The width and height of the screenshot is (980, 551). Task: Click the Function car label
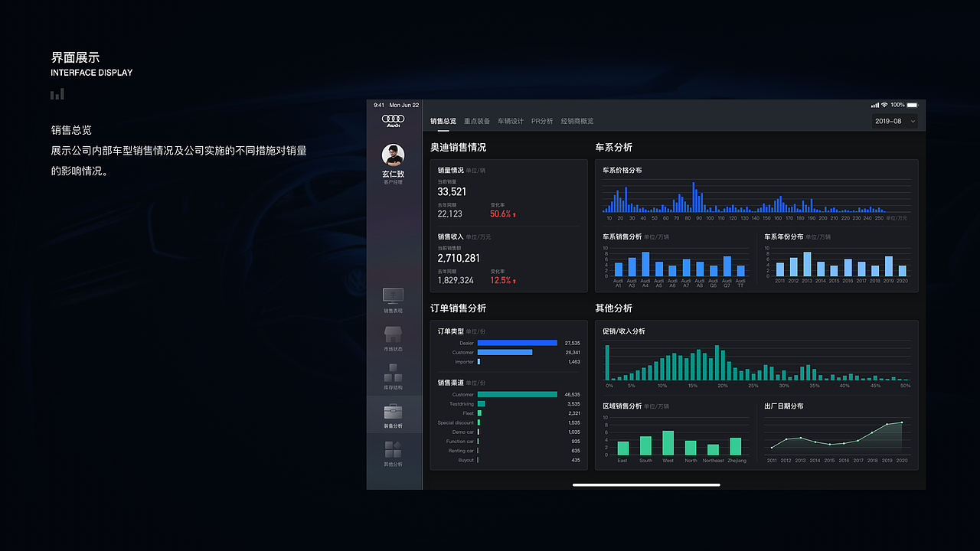460,442
